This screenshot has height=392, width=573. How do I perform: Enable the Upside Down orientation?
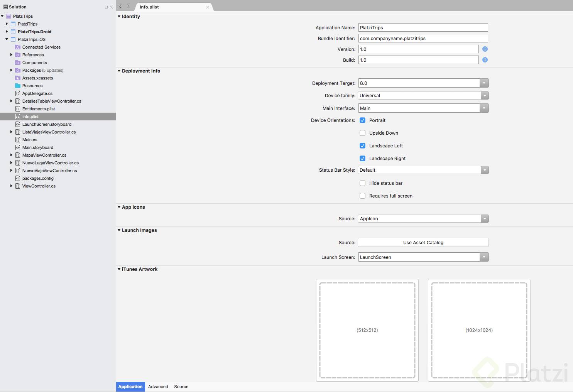(362, 133)
